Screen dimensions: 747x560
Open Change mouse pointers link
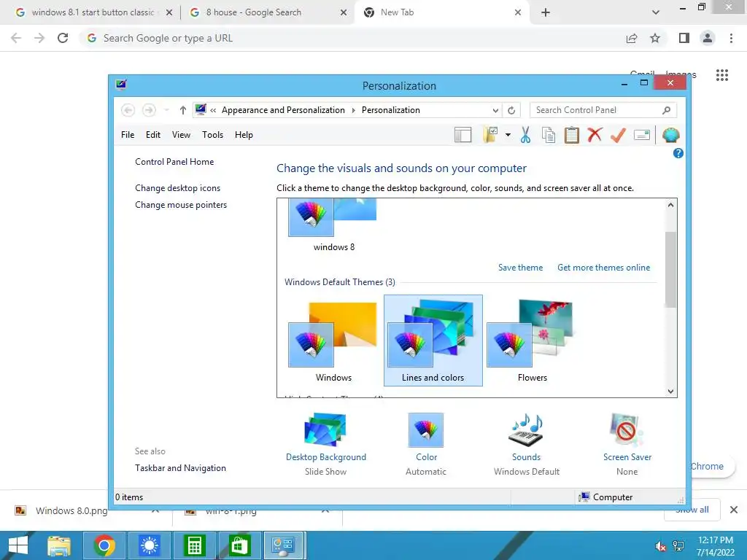point(181,205)
